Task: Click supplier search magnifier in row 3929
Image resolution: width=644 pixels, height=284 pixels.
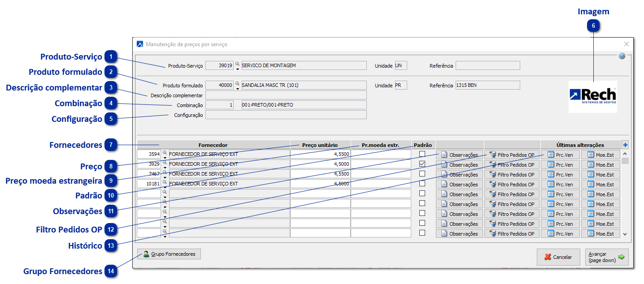Action: 165,162
